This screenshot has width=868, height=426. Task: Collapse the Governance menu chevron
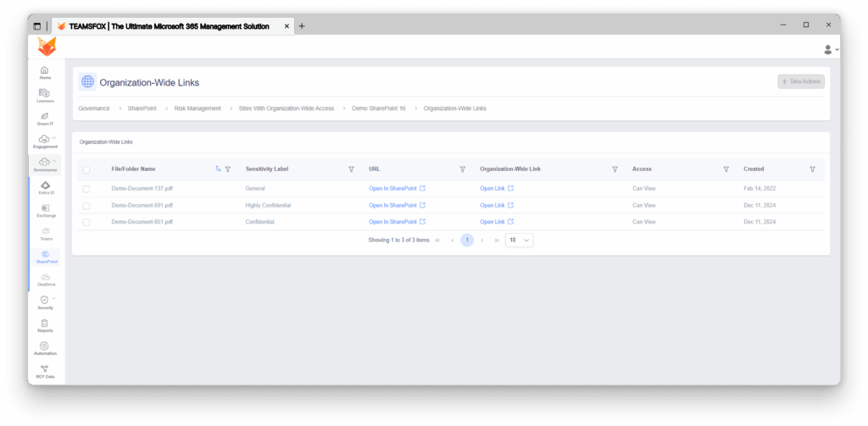coord(53,161)
